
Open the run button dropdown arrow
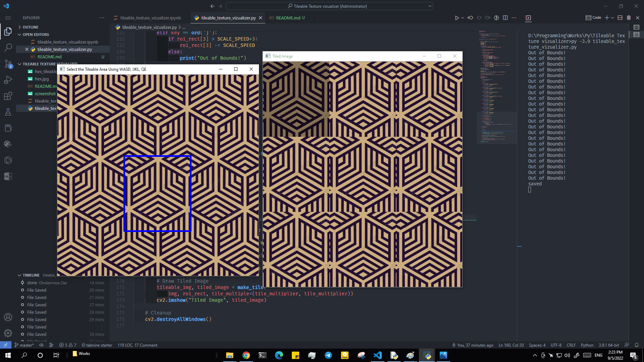click(x=463, y=18)
